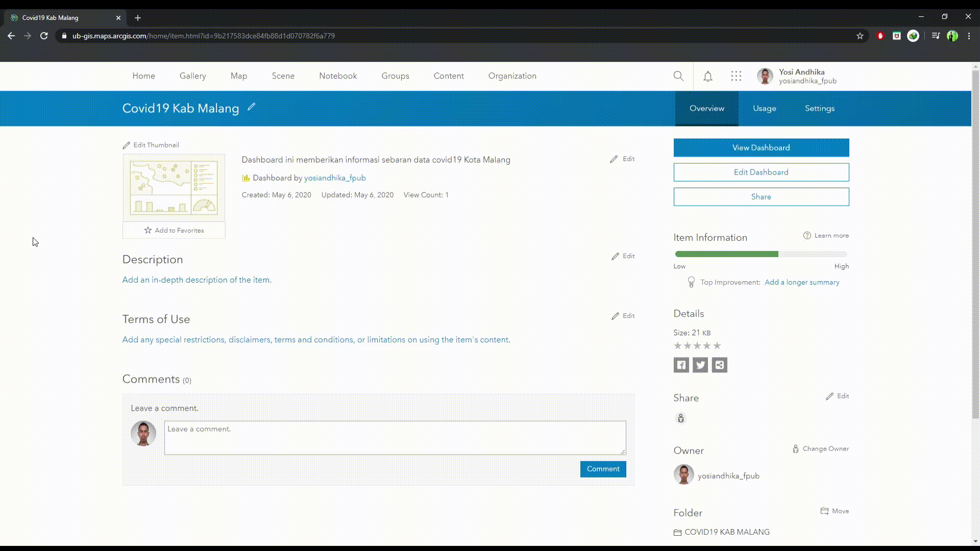Rate item five stars
Image resolution: width=980 pixels, height=551 pixels.
(717, 346)
